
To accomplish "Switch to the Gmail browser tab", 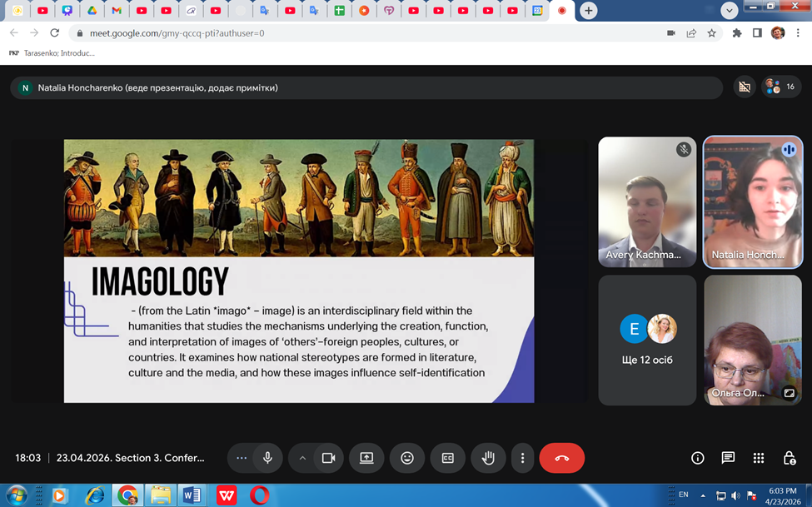I will 117,10.
